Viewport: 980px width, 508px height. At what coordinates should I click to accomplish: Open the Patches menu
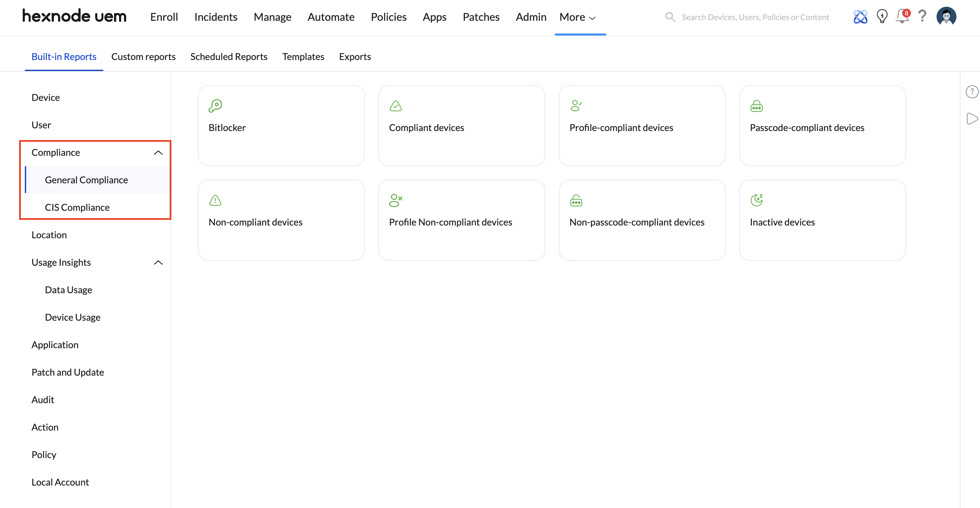(481, 17)
